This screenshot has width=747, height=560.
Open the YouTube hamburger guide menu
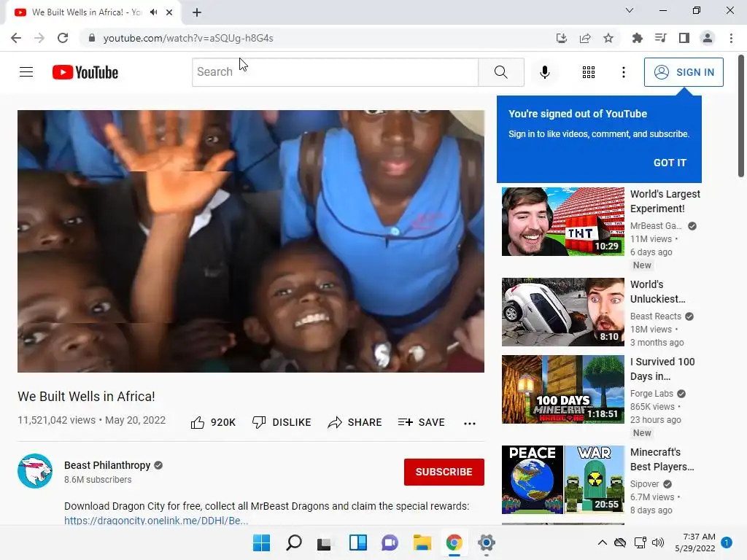point(26,72)
